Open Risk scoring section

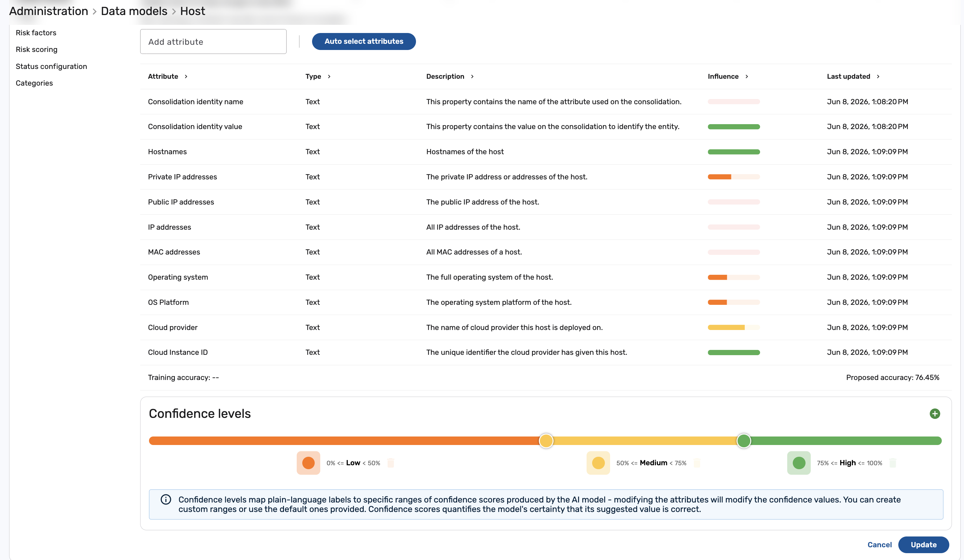(36, 49)
